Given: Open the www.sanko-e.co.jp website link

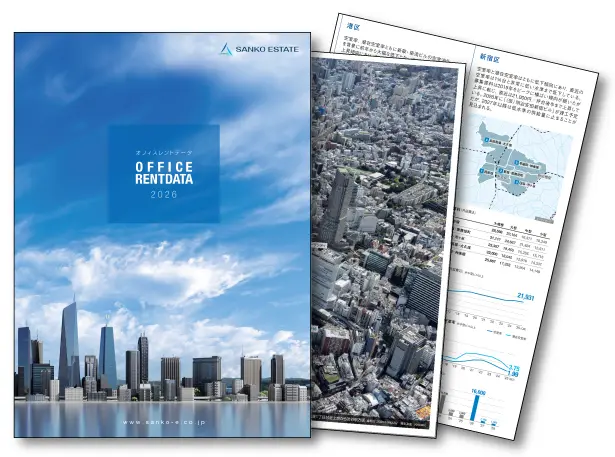Looking at the screenshot, I should [x=163, y=421].
